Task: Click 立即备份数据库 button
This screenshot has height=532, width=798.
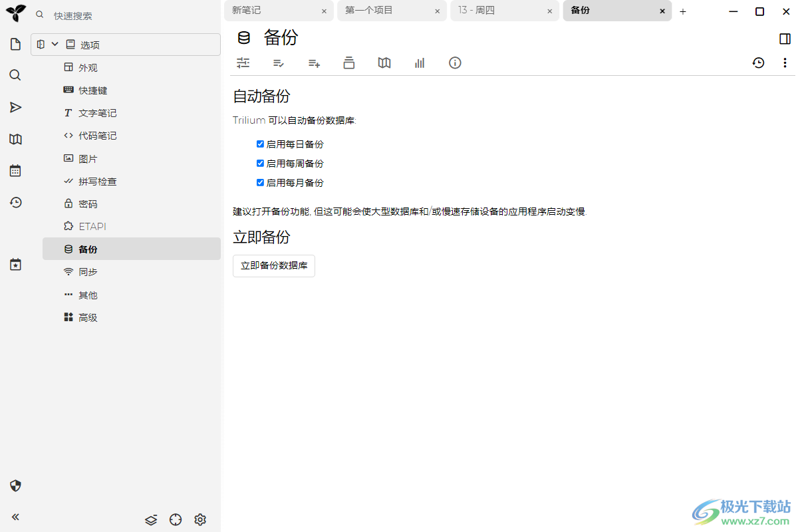Action: (x=274, y=266)
